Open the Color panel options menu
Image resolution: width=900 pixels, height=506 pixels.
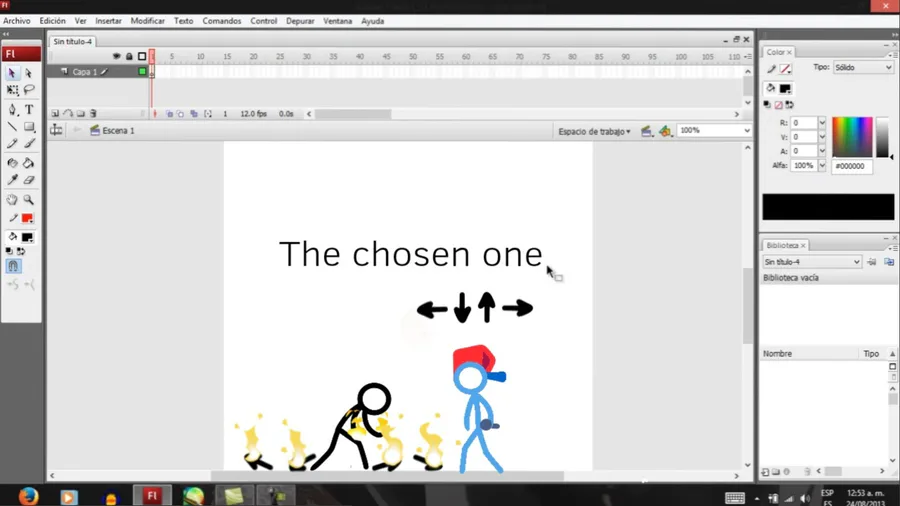click(891, 55)
